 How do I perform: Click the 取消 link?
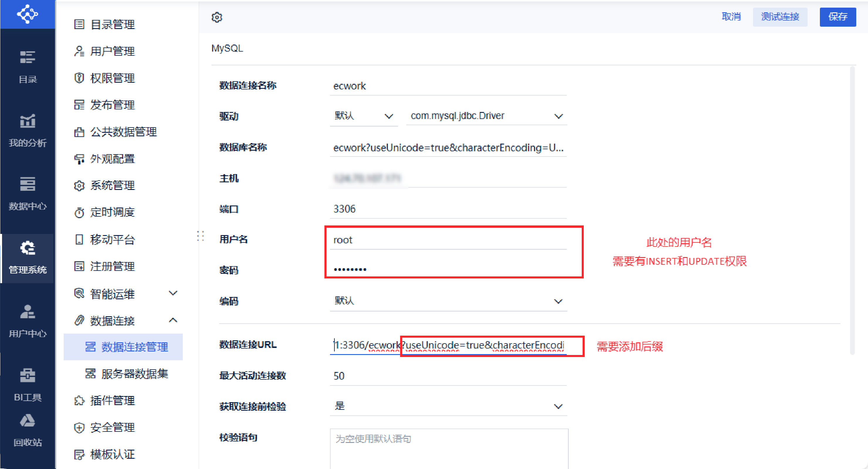coord(731,17)
